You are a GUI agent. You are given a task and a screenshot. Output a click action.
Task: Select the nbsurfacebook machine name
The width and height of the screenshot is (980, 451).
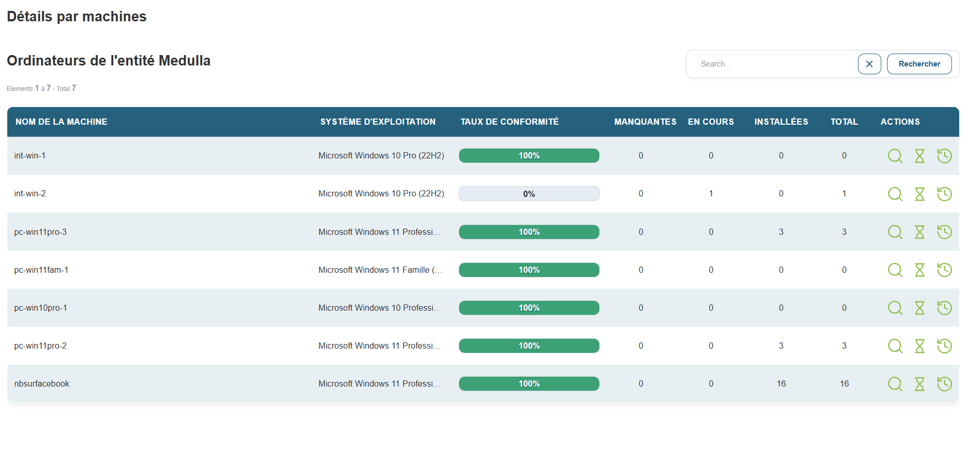pyautogui.click(x=42, y=384)
